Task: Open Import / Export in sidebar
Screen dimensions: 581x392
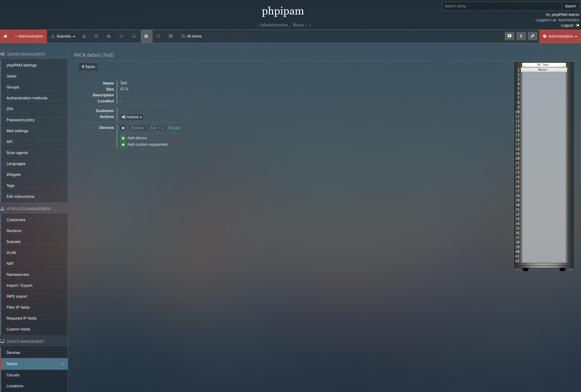Action: click(x=34, y=286)
